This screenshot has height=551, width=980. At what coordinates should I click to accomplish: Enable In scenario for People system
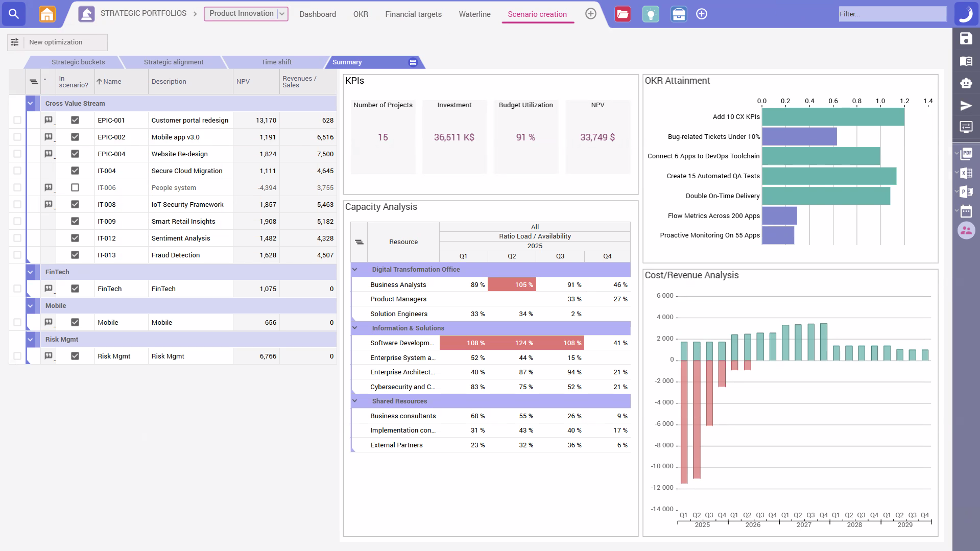[75, 187]
